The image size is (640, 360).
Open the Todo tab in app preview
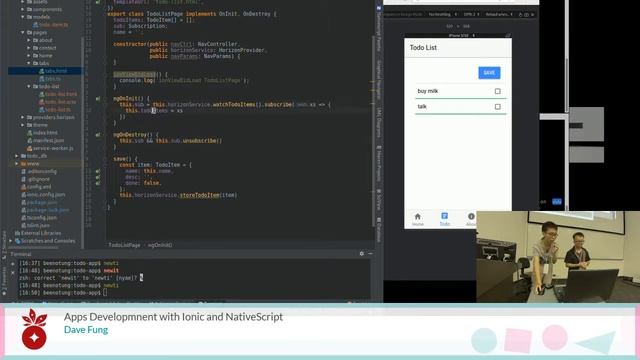pyautogui.click(x=444, y=219)
